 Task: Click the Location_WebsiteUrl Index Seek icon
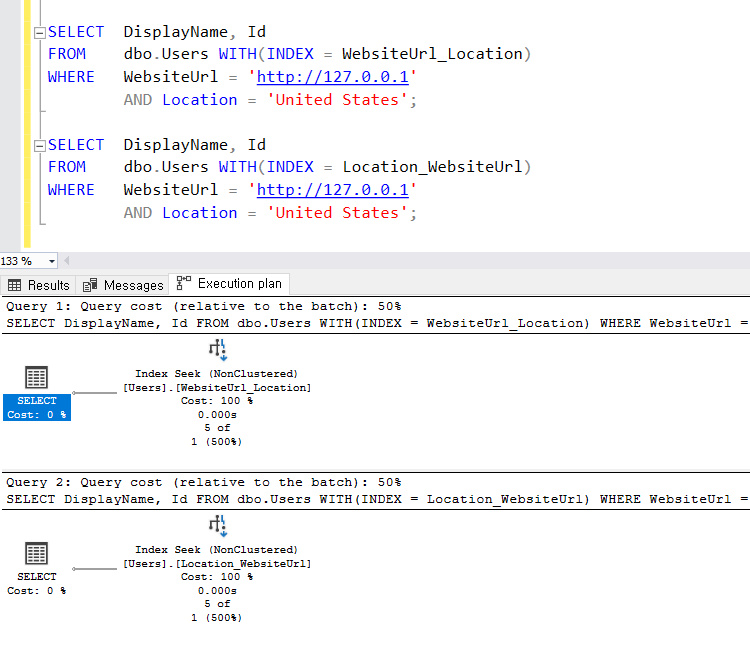pyautogui.click(x=218, y=526)
